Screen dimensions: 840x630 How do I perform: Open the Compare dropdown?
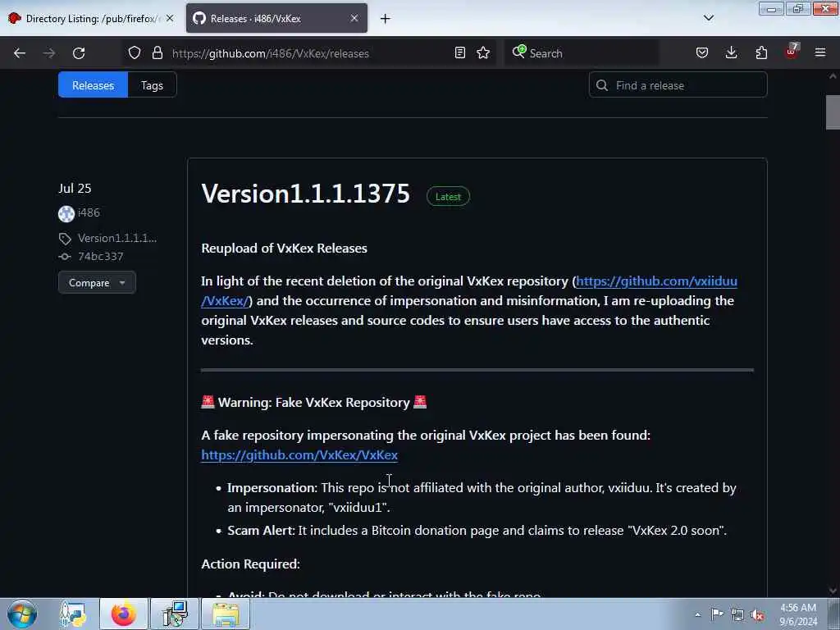(97, 282)
